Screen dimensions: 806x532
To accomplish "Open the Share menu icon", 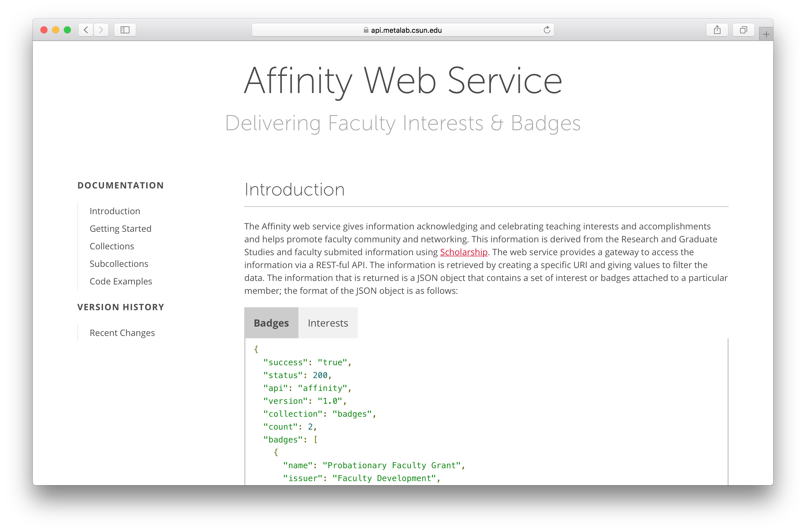I will click(x=717, y=30).
